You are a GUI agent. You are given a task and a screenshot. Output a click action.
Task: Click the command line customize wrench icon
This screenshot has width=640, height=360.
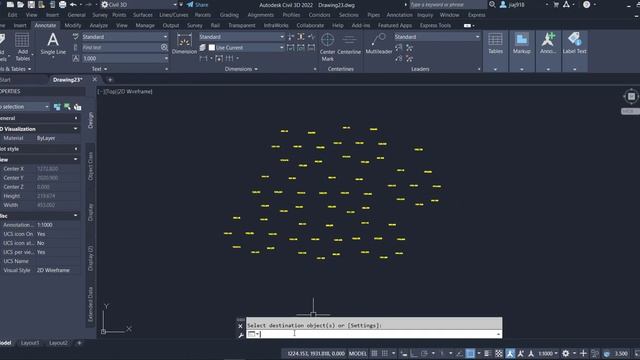pyautogui.click(x=240, y=335)
